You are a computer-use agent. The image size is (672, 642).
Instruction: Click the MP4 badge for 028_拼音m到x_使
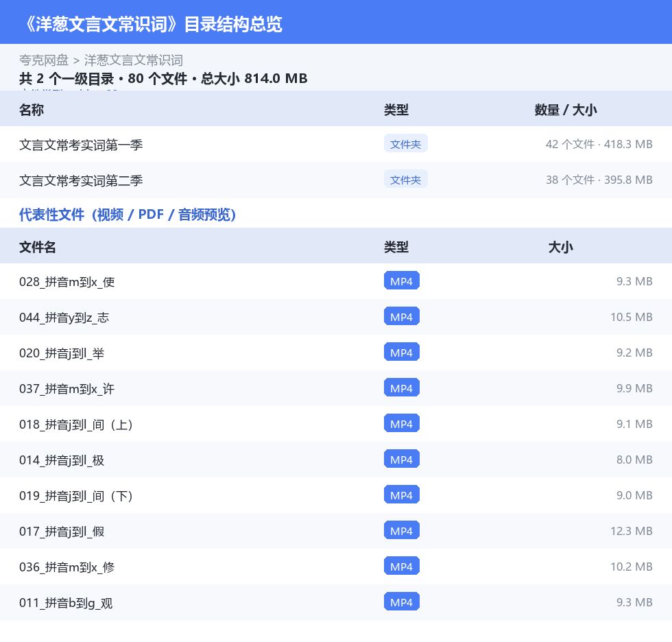tap(402, 281)
